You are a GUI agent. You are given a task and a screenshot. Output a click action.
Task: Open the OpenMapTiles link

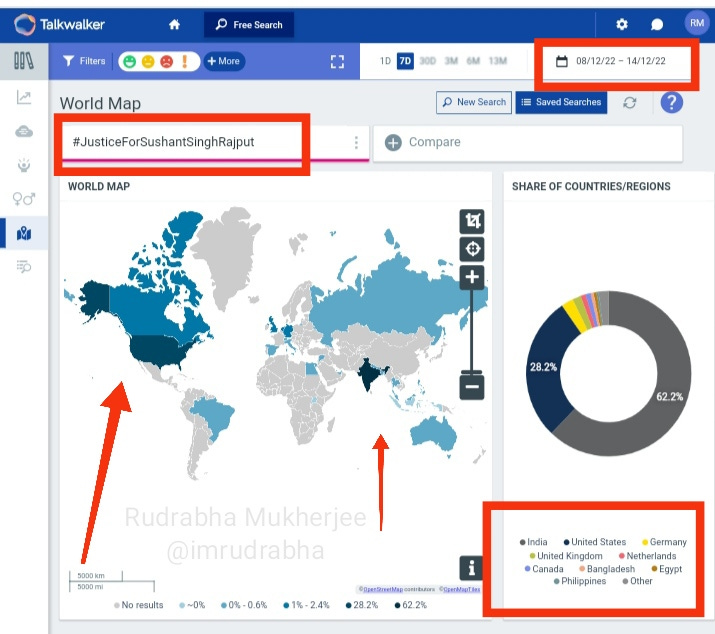coord(460,589)
